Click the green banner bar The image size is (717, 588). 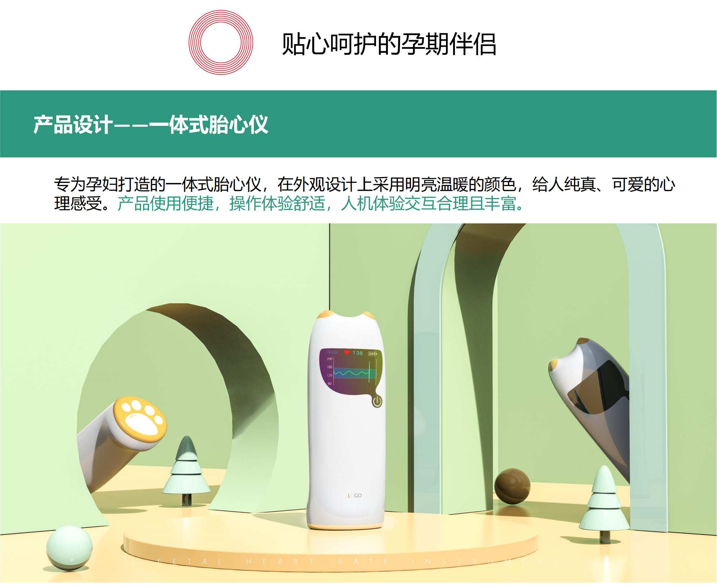coord(358,124)
